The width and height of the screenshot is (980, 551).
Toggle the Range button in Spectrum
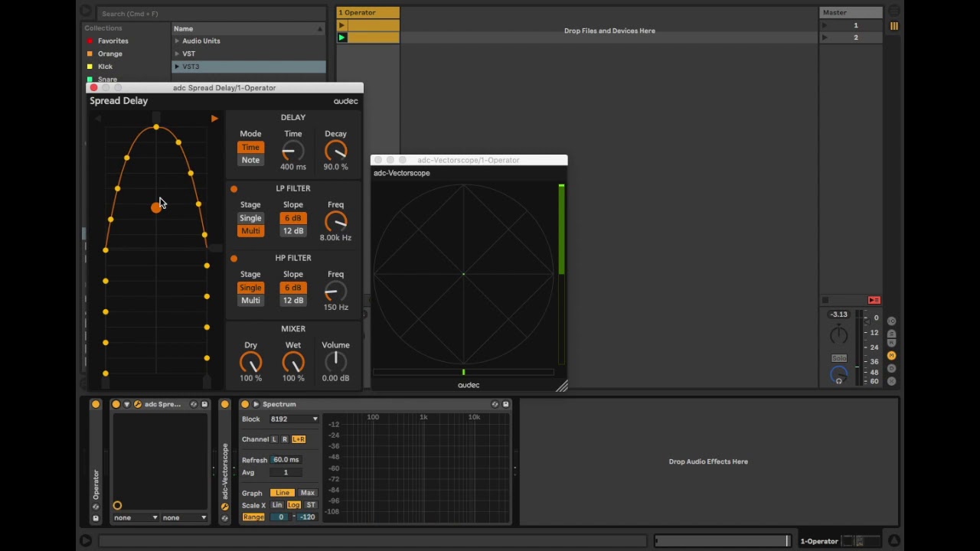pyautogui.click(x=253, y=518)
